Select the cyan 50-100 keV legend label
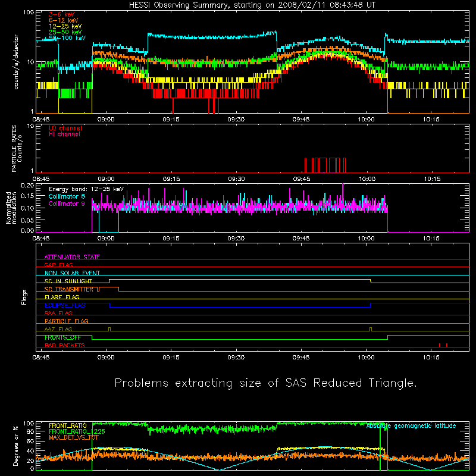Image resolution: width=476 pixels, height=476 pixels. (x=67, y=38)
